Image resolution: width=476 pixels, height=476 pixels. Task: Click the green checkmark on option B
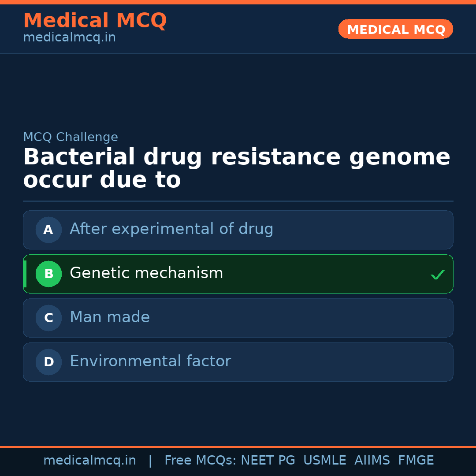437,275
